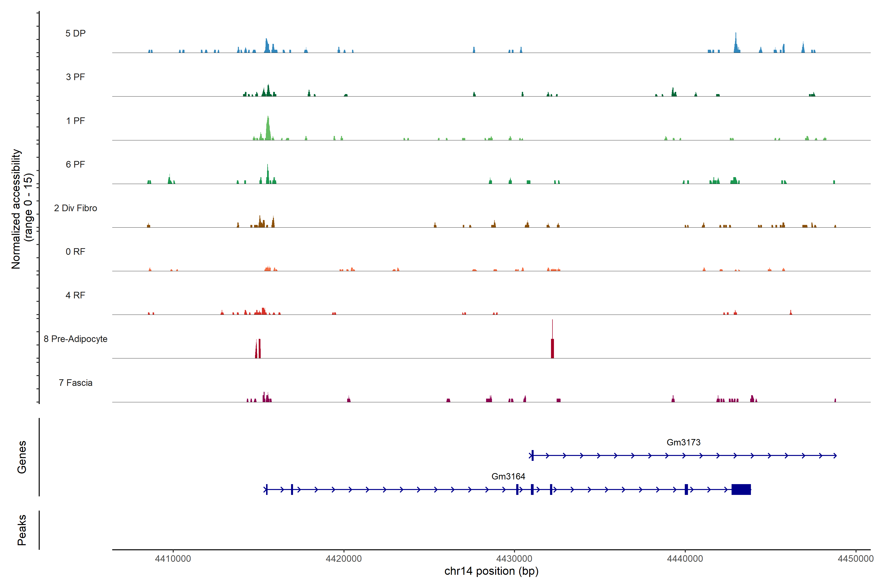Click the 7 Fascia track label

[x=75, y=382]
